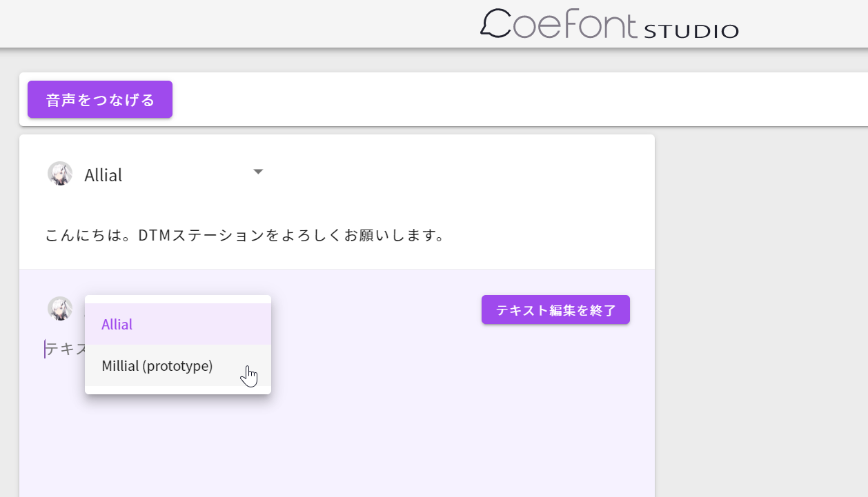Select the first block's Allial voice name
868x497 pixels.
(103, 175)
